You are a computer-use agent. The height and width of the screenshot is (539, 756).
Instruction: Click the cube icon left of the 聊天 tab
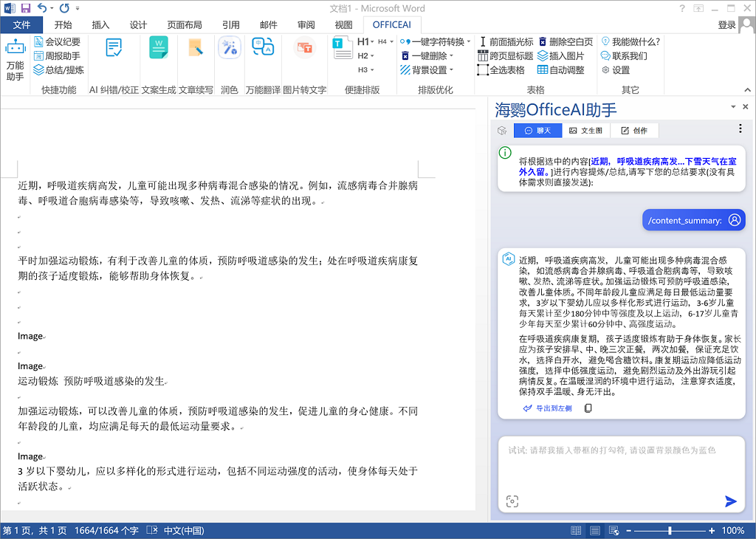tap(502, 131)
